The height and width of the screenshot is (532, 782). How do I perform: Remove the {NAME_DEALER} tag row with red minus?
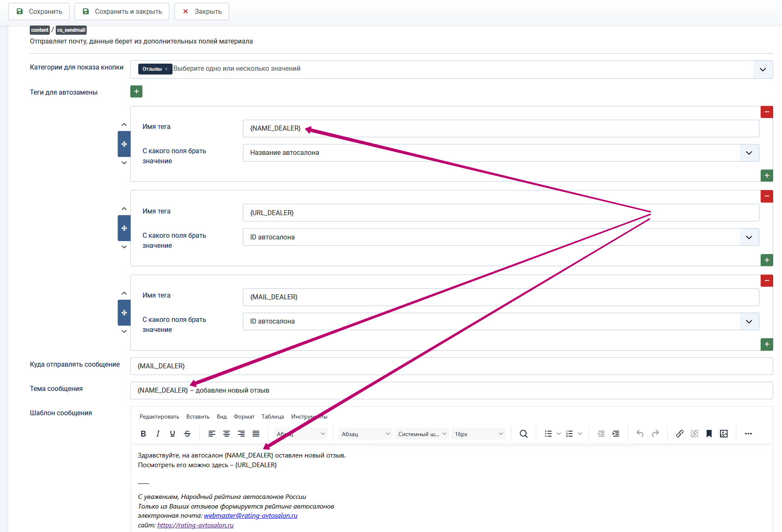pos(767,112)
